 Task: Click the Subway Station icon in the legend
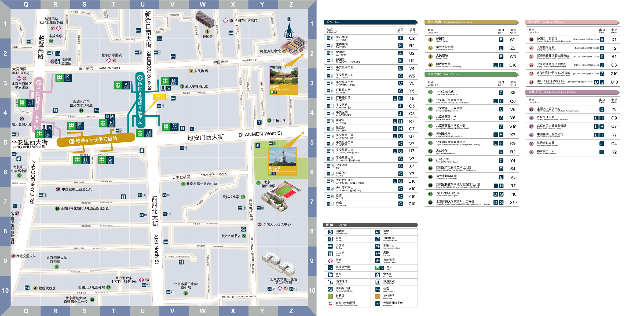pyautogui.click(x=330, y=232)
